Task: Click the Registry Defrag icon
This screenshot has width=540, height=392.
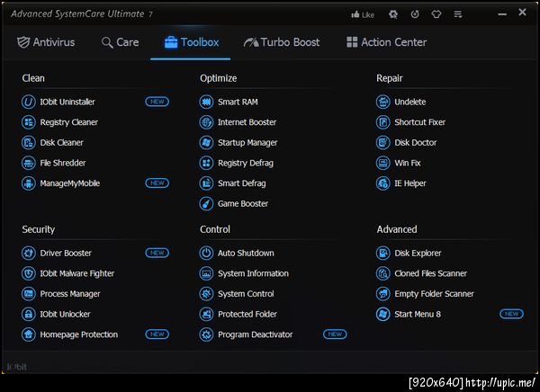Action: 206,163
